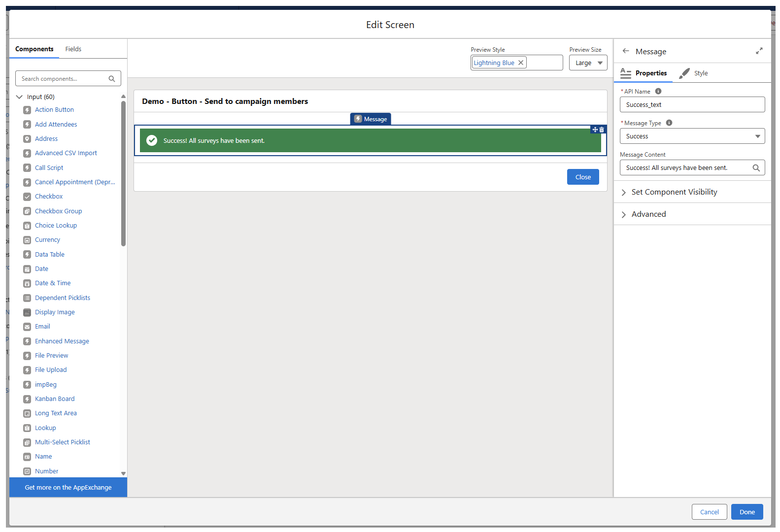Click the search icon in Message Content
This screenshot has height=532, width=780.
756,168
